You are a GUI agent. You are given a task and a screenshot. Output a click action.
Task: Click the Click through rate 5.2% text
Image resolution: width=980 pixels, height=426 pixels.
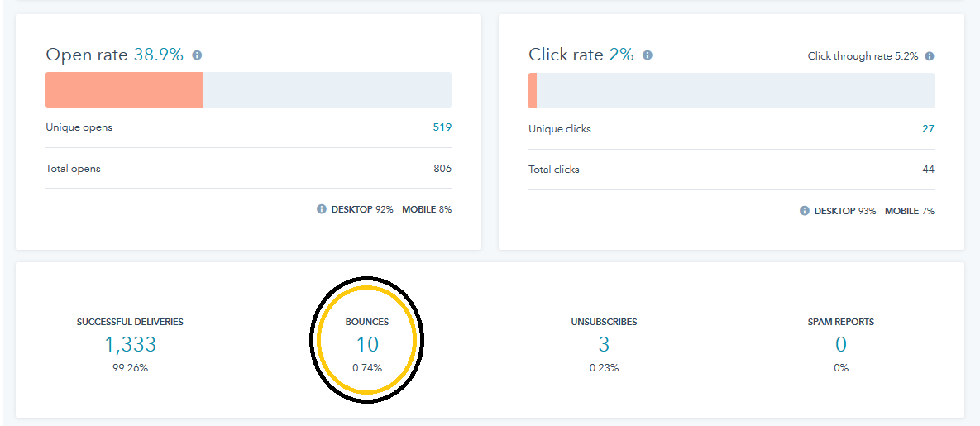coord(863,56)
